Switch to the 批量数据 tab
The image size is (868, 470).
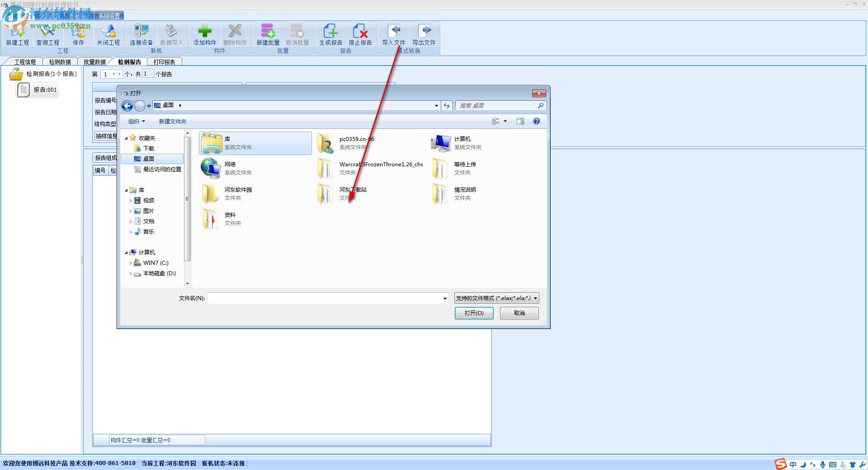[94, 62]
